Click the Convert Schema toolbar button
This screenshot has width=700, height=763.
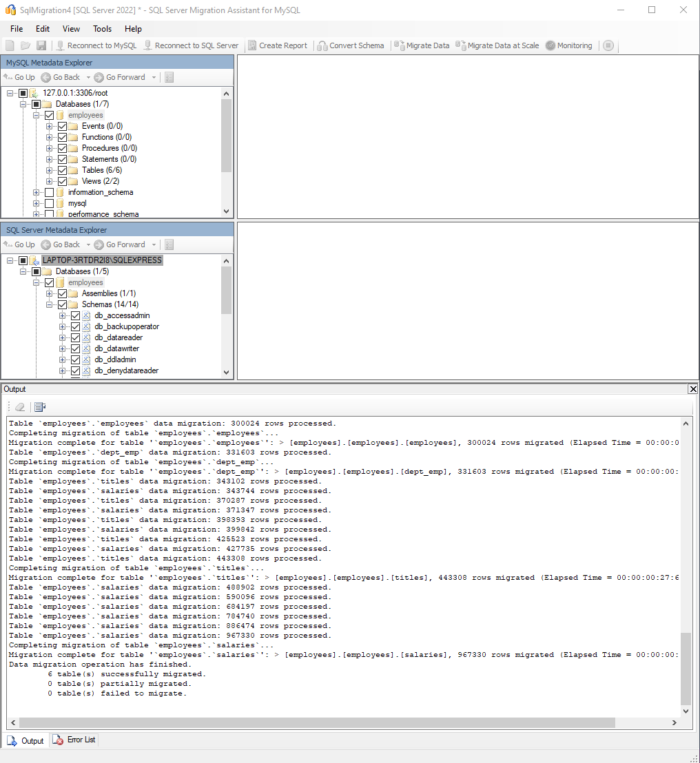pos(351,45)
